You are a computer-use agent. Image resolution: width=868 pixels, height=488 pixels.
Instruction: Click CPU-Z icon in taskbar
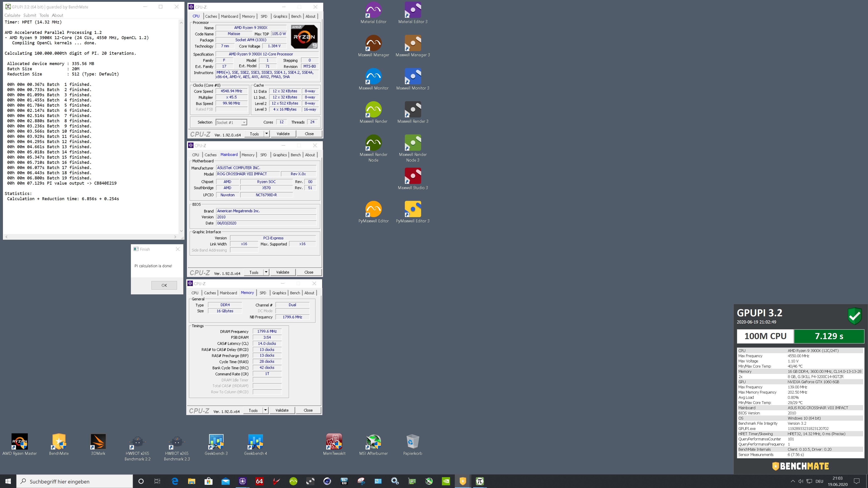pyautogui.click(x=242, y=481)
